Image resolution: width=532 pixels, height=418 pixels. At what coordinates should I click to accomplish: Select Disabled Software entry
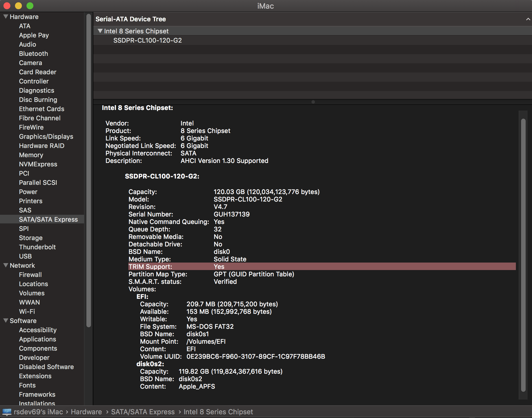click(46, 367)
